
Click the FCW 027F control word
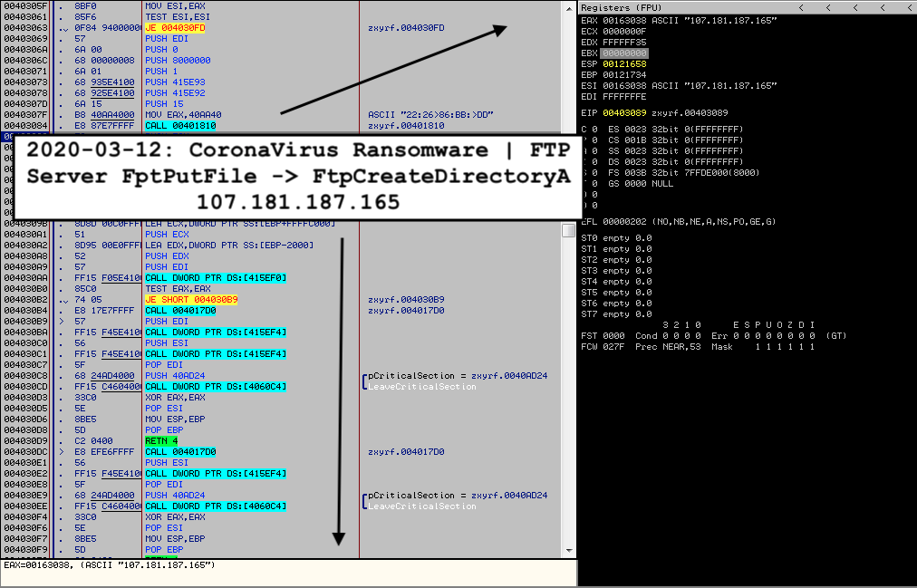coord(603,347)
